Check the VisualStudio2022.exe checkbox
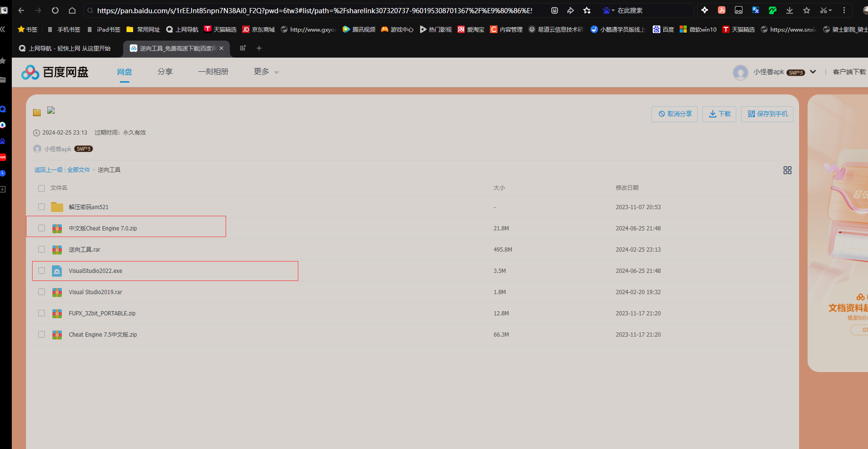The height and width of the screenshot is (449, 868). (x=42, y=271)
